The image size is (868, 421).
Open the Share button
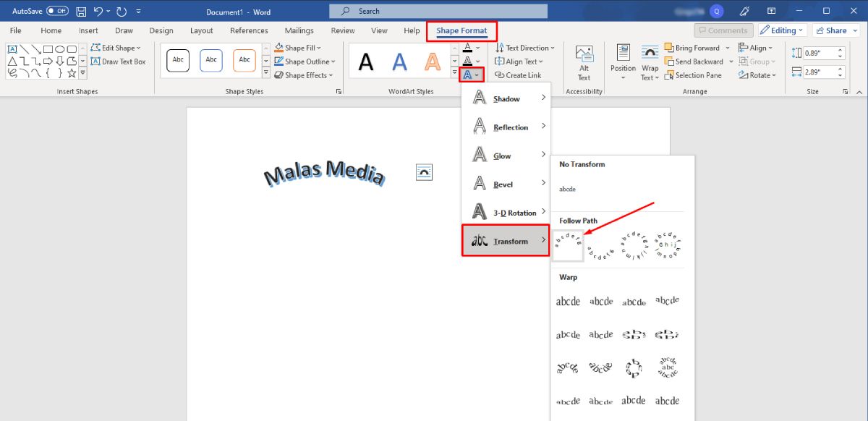(x=835, y=30)
